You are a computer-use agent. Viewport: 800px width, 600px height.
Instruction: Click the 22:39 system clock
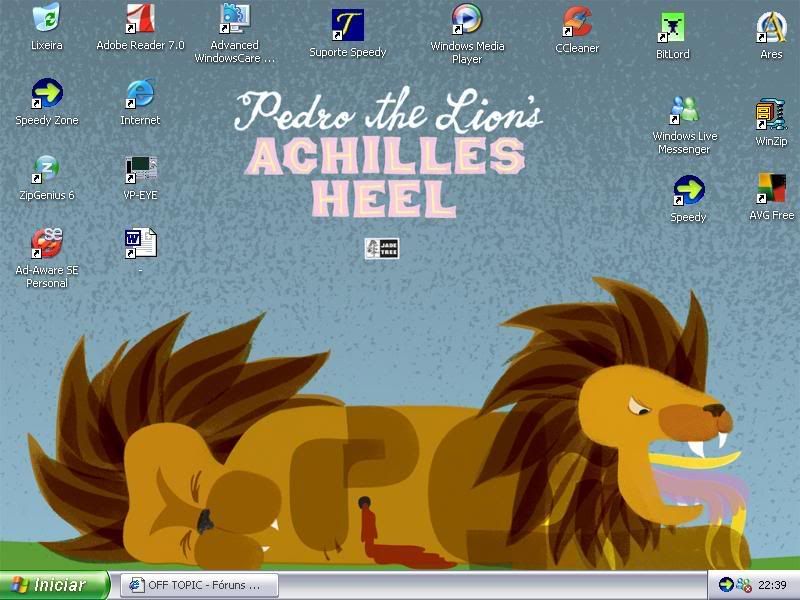tap(772, 585)
